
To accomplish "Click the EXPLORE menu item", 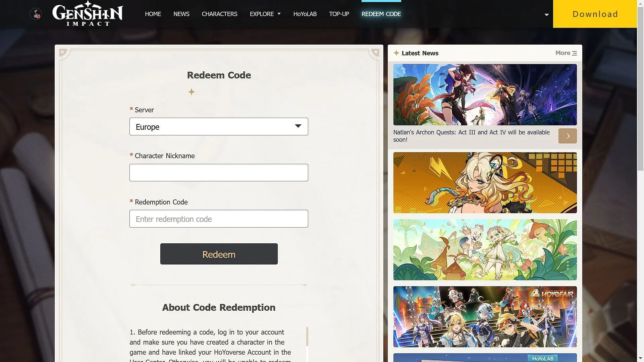I will pyautogui.click(x=262, y=14).
